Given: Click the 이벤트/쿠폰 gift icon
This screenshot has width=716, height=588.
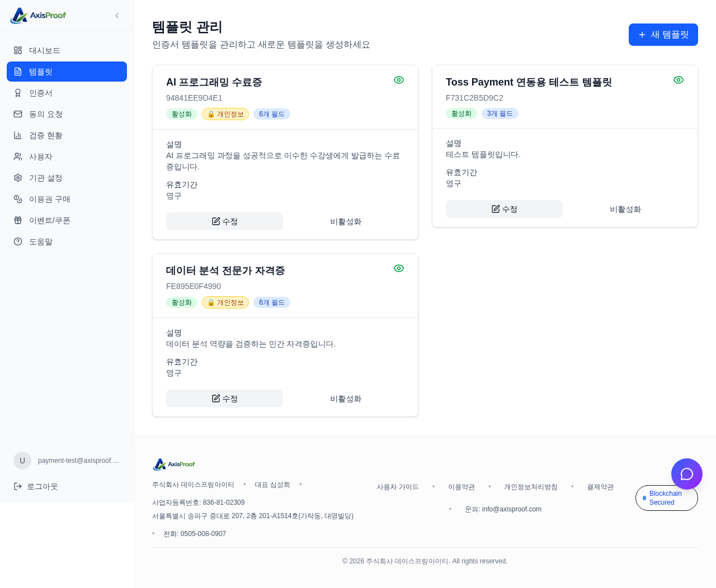Looking at the screenshot, I should 18,220.
